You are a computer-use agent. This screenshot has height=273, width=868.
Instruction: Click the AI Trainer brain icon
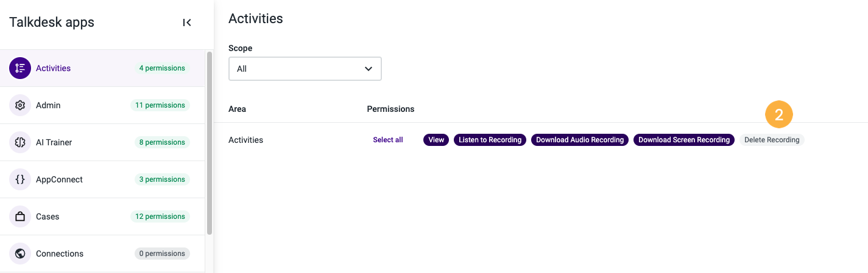[20, 142]
